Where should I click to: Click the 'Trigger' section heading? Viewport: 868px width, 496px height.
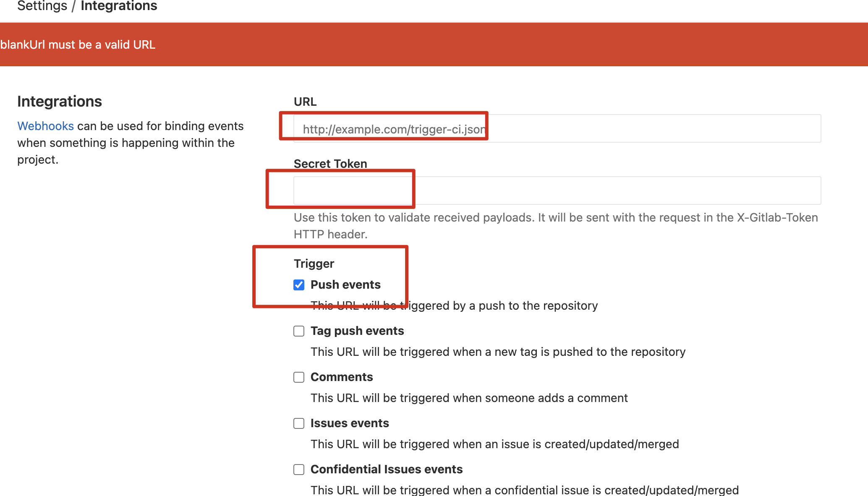coord(314,264)
